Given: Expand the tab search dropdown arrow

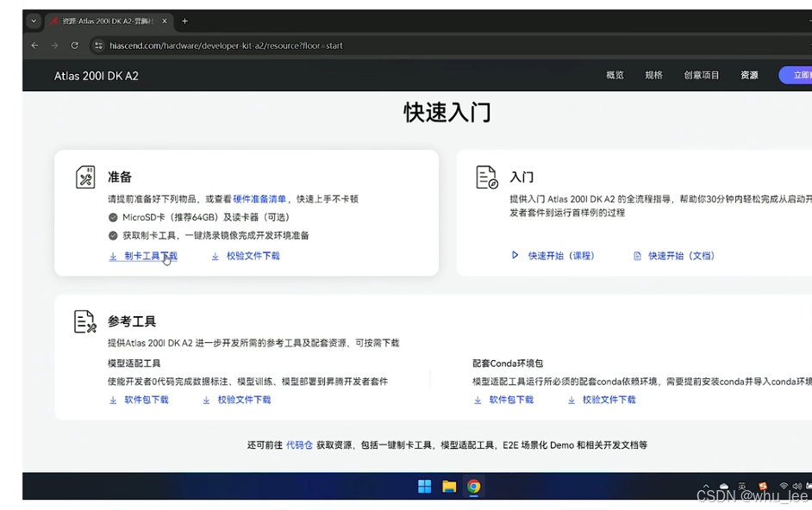Looking at the screenshot, I should 34,22.
